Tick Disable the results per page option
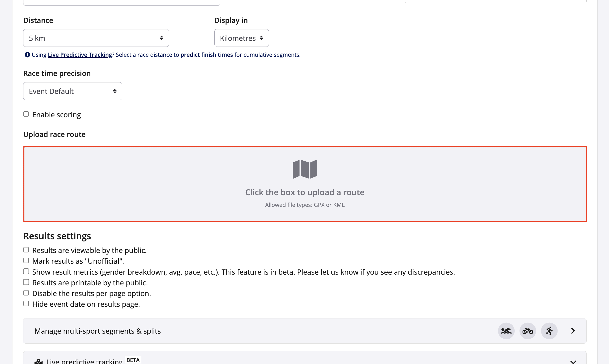Screen dimensions: 609x364 point(26,293)
